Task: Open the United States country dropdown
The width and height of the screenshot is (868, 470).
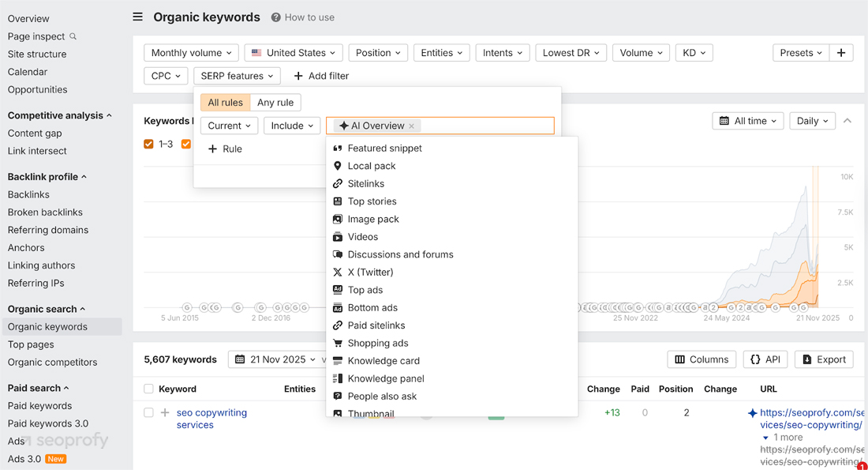Action: pos(293,52)
